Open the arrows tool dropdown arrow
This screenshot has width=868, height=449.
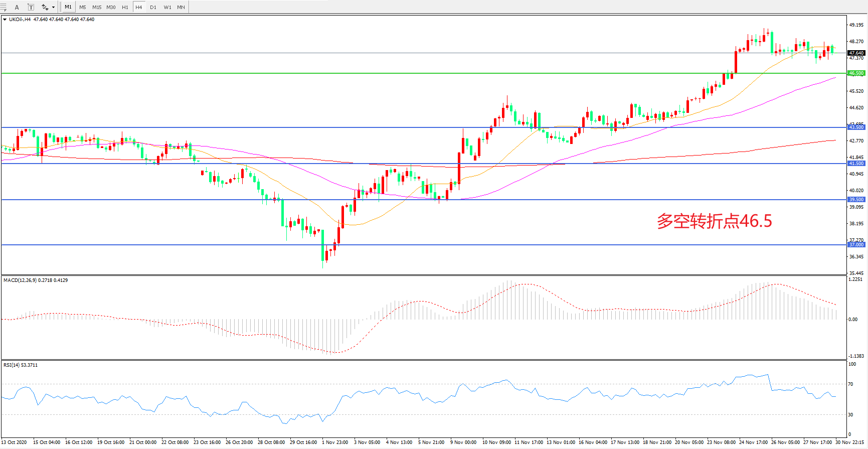click(53, 7)
